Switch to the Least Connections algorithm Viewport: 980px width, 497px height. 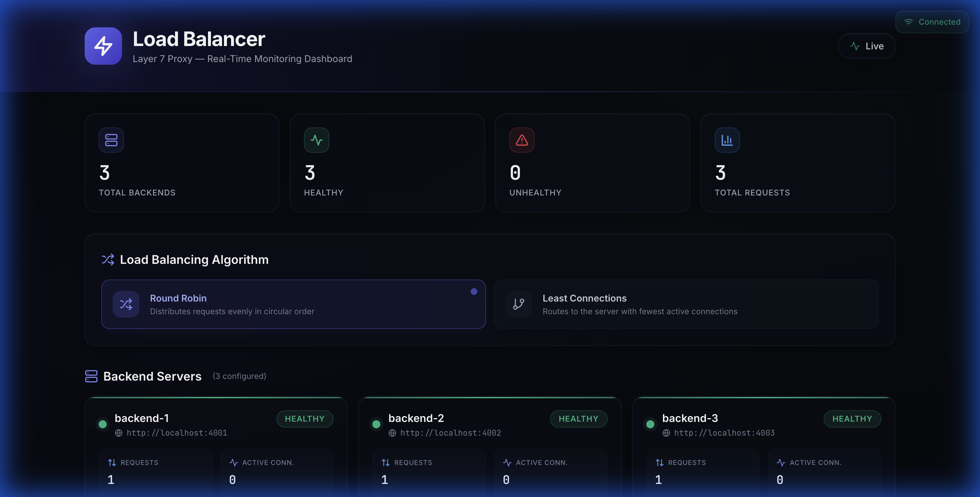(x=686, y=304)
